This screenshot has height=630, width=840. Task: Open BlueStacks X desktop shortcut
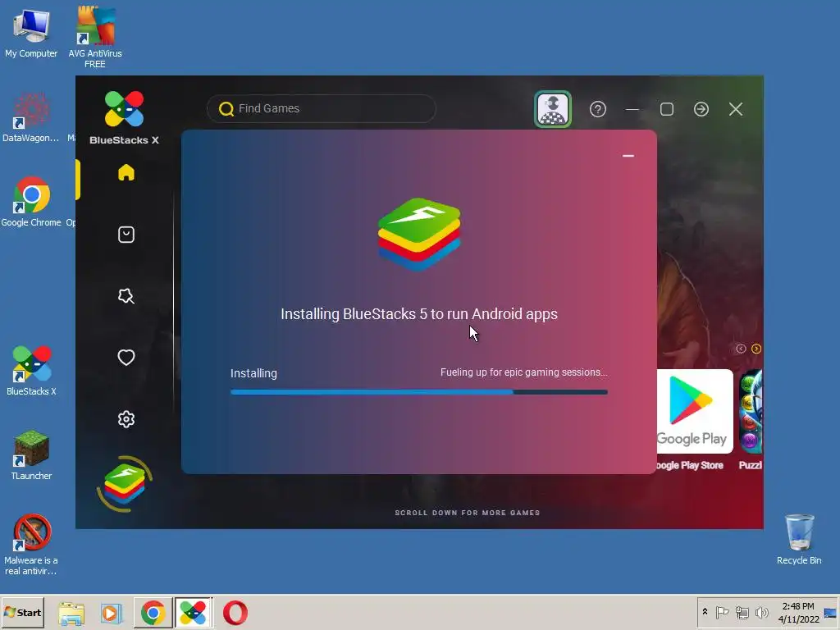[31, 371]
